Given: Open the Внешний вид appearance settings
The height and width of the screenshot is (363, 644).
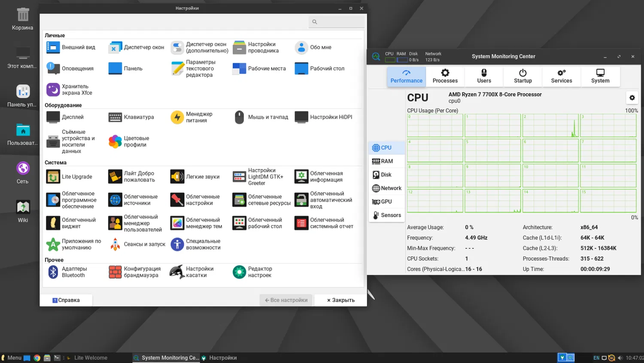Looking at the screenshot, I should tap(71, 47).
